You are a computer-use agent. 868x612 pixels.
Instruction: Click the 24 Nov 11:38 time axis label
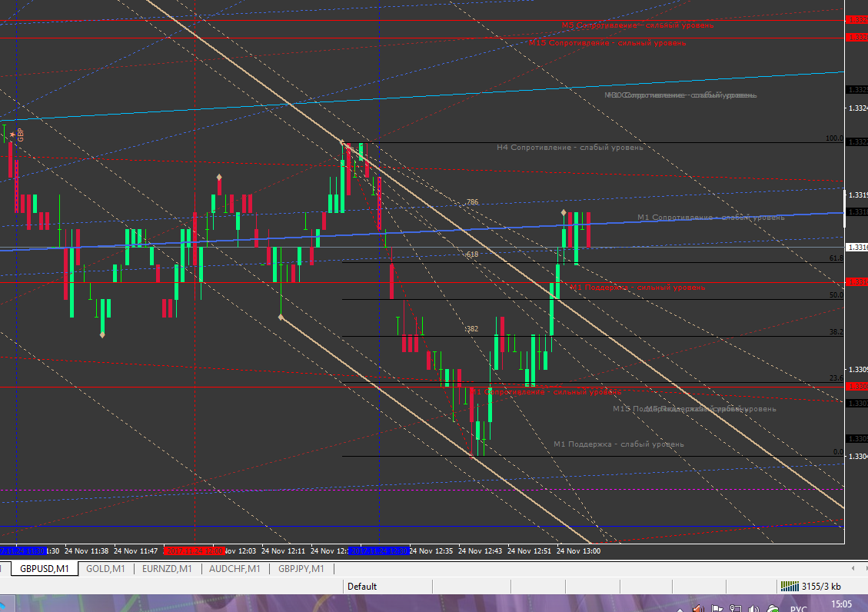(86, 551)
